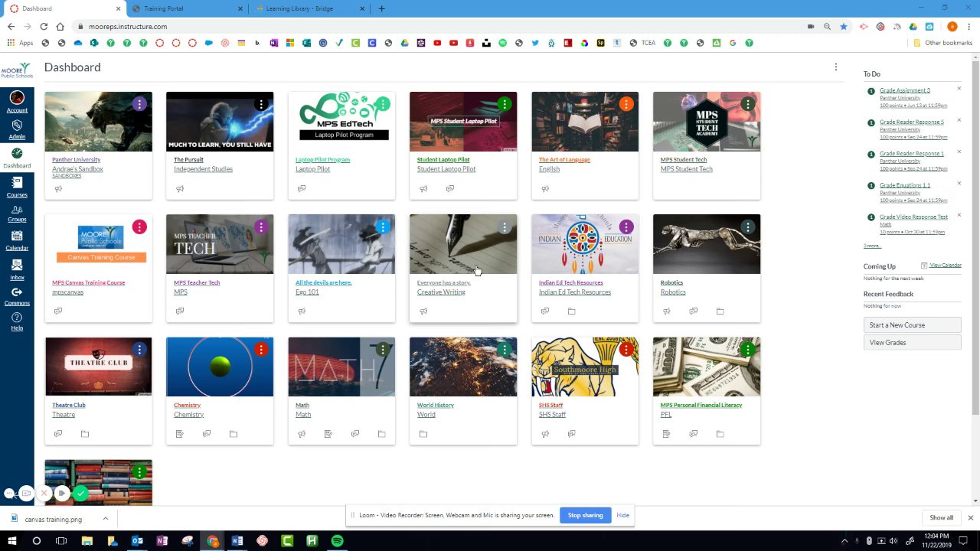
Task: Open a new browser tab
Action: coord(382,8)
